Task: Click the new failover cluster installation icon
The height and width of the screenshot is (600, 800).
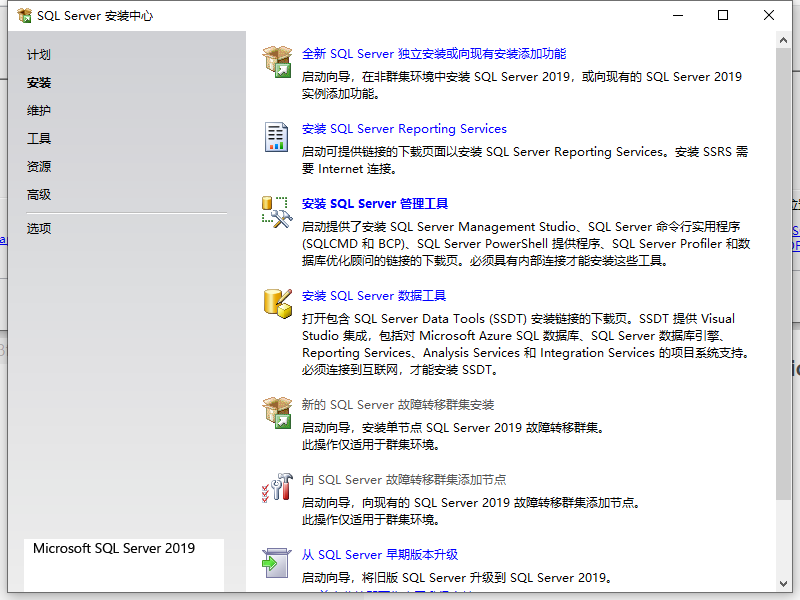Action: pyautogui.click(x=277, y=412)
